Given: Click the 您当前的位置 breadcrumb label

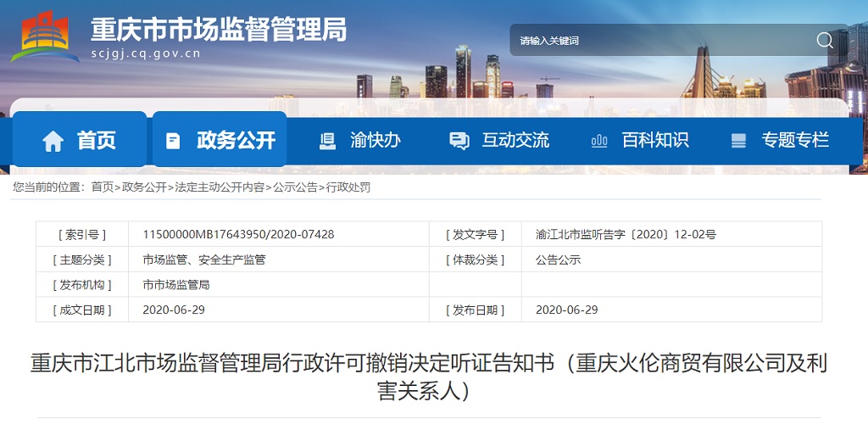Looking at the screenshot, I should click(x=48, y=187).
